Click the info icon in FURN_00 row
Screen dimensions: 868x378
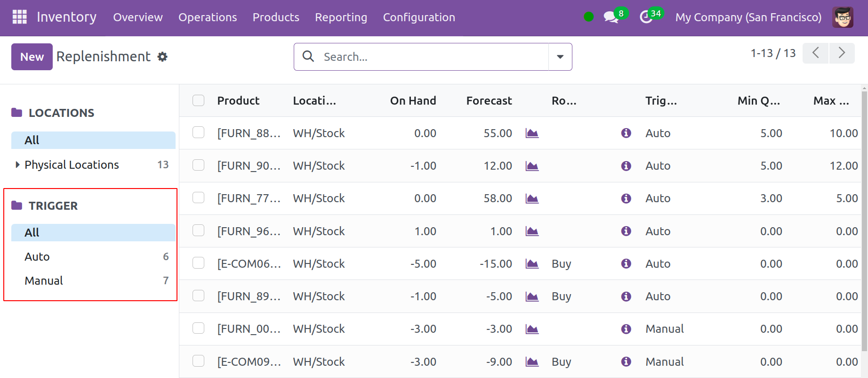pyautogui.click(x=626, y=329)
